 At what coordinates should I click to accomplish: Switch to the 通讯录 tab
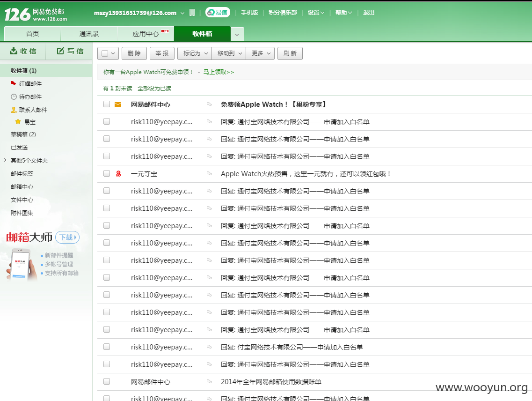(89, 34)
